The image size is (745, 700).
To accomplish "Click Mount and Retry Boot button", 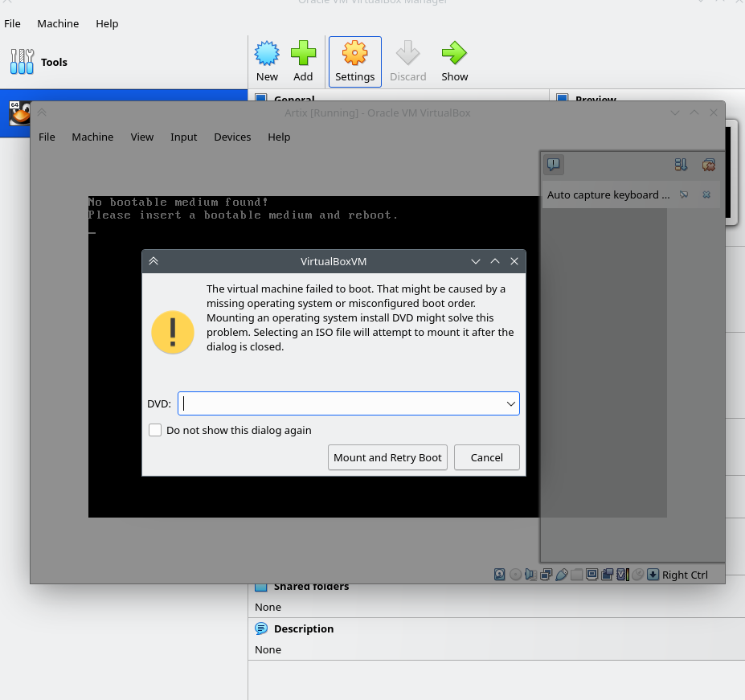I will (x=387, y=457).
